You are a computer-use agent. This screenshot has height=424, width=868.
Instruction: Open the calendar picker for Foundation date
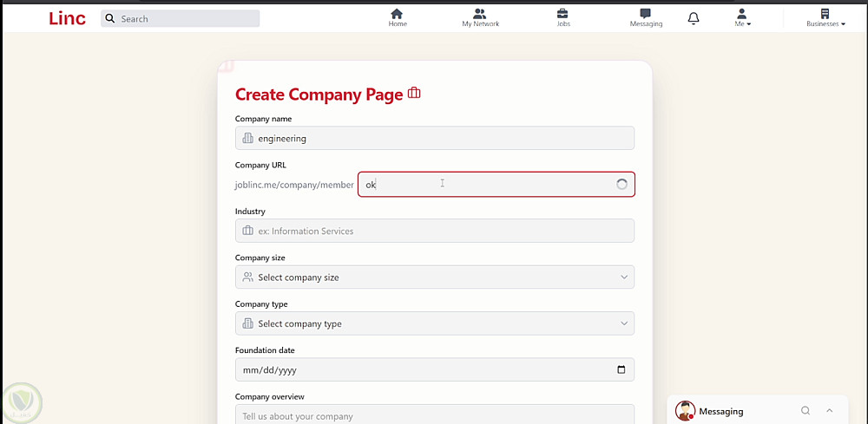click(621, 370)
